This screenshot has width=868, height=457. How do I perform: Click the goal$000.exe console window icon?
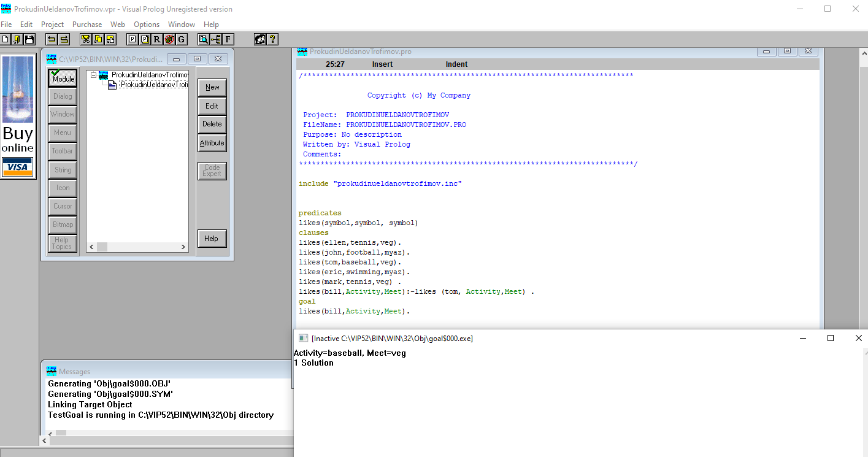click(303, 338)
